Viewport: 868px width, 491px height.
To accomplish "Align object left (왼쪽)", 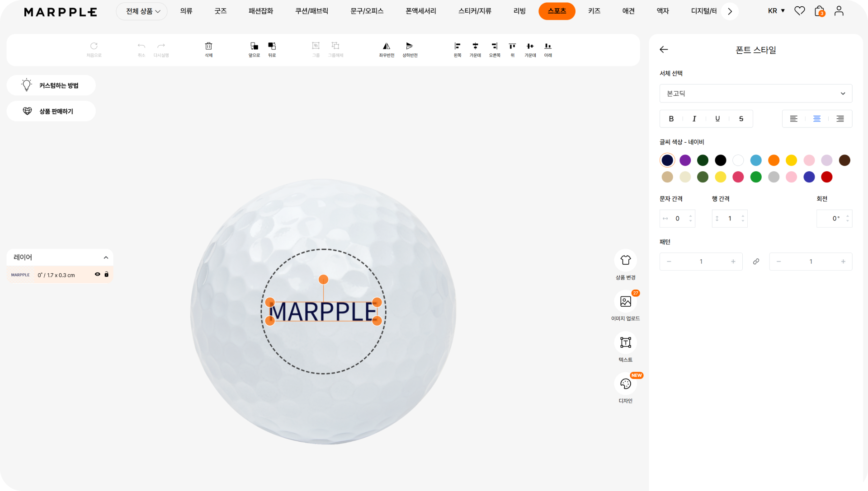I will [x=458, y=47].
